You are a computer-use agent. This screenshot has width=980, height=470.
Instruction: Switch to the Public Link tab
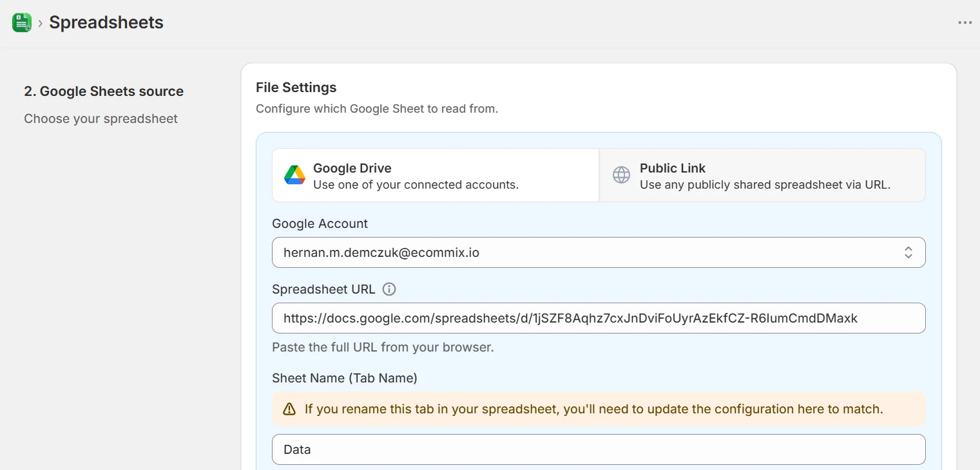click(x=762, y=175)
